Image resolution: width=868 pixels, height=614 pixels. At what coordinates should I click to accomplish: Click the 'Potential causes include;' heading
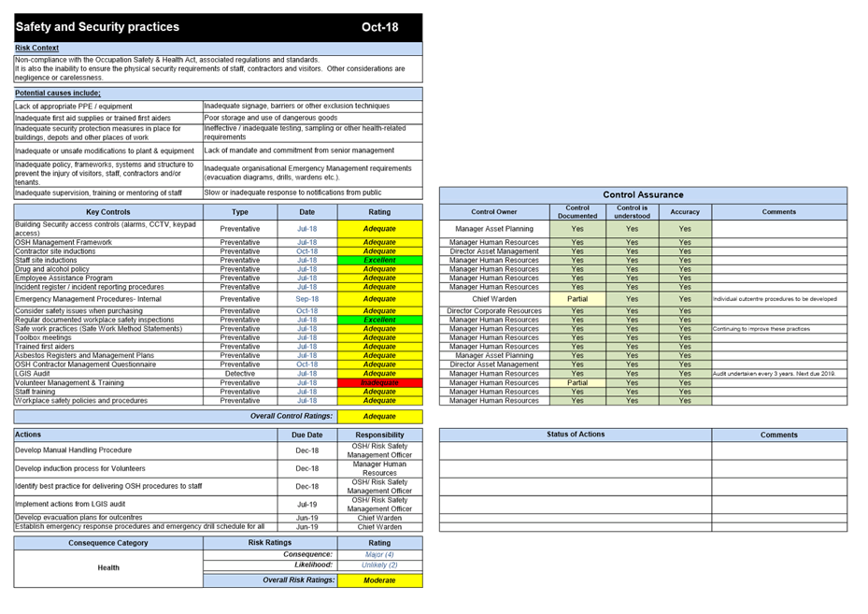tap(58, 93)
